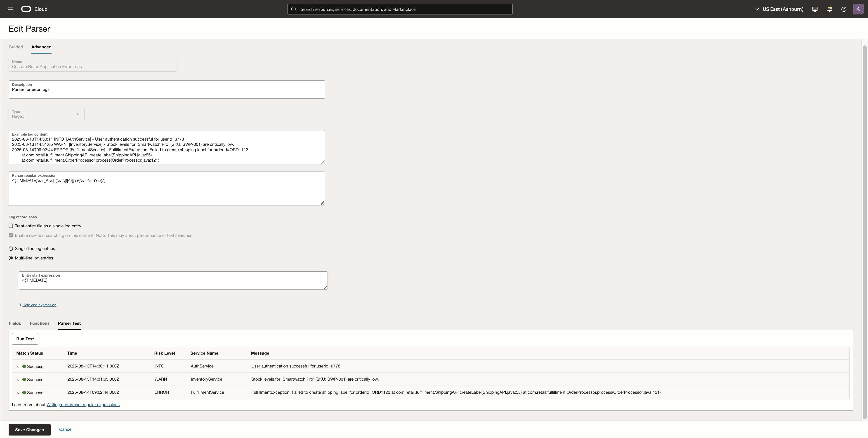Screen dimensions: 868x438
Task: Click the plus icon beside Add end expression
Action: pos(21,305)
